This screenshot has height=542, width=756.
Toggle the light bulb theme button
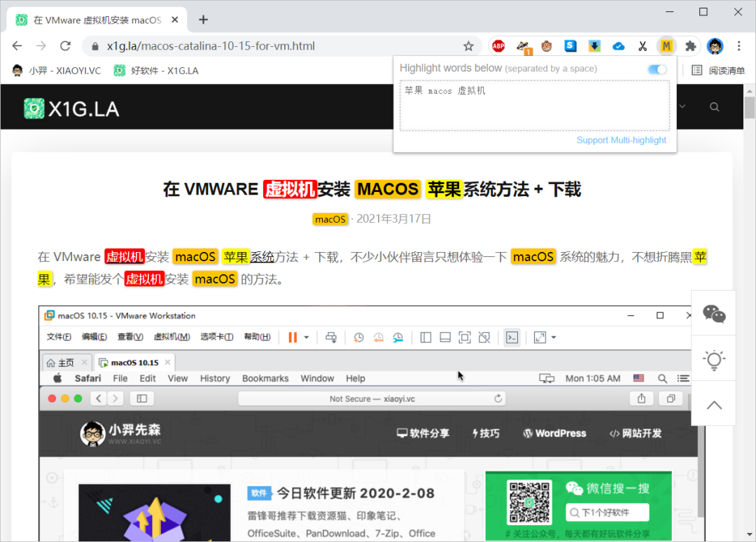(x=714, y=360)
